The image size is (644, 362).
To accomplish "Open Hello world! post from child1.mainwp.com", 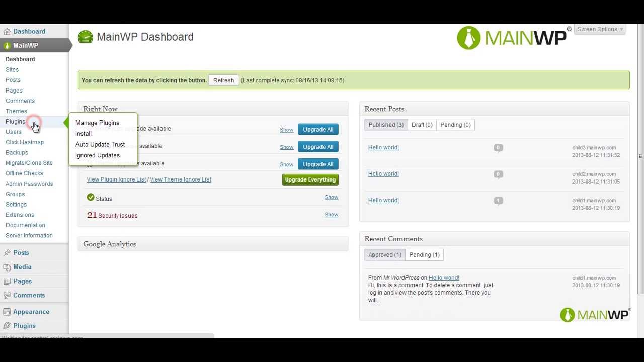I will [x=383, y=200].
